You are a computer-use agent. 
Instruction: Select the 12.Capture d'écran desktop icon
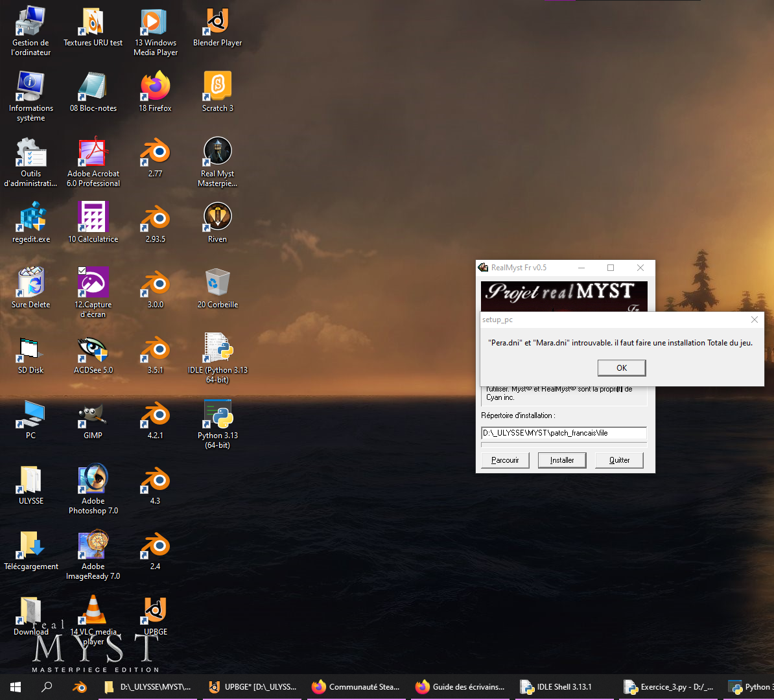pos(93,293)
